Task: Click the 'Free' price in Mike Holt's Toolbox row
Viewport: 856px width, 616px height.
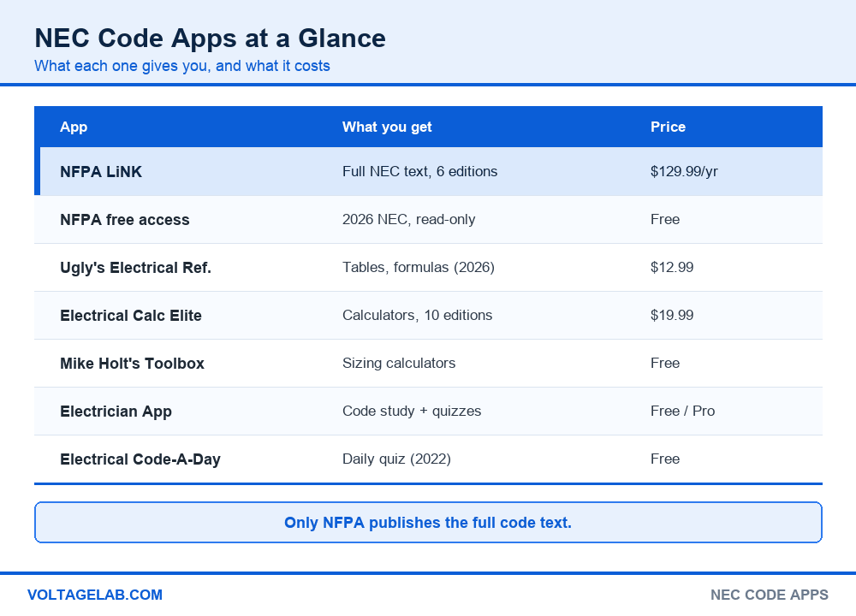Action: pos(665,364)
